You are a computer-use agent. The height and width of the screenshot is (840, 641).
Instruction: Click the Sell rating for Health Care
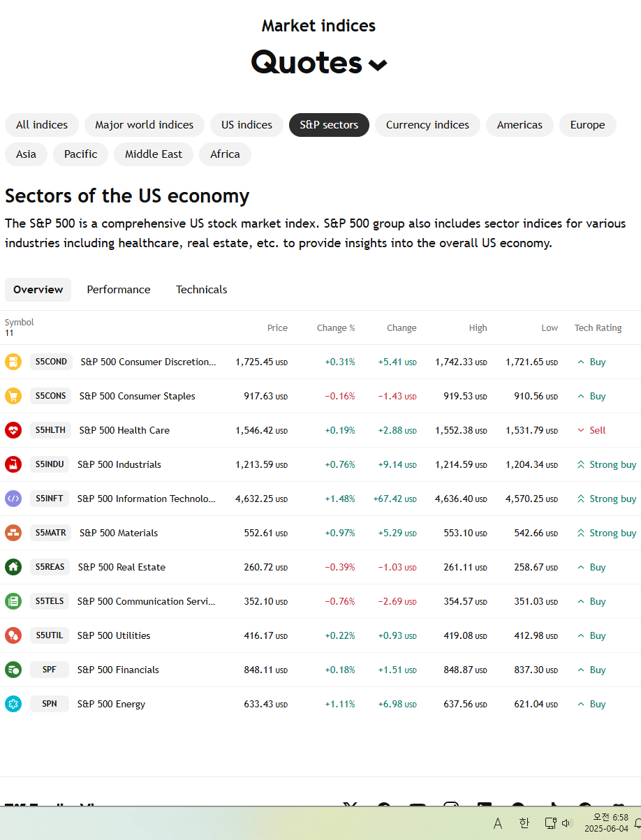coord(591,430)
